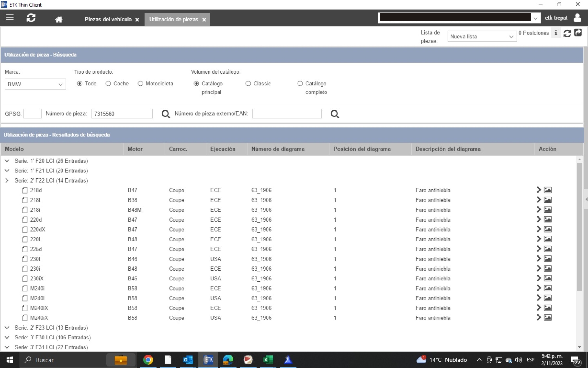Choose the Classic catalog volume

point(248,84)
